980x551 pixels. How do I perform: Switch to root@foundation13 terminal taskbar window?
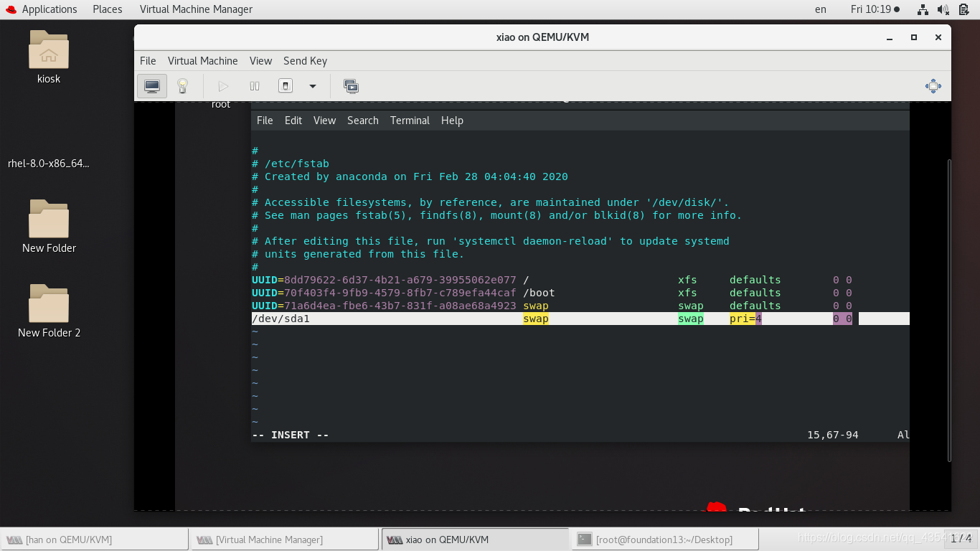(x=664, y=540)
